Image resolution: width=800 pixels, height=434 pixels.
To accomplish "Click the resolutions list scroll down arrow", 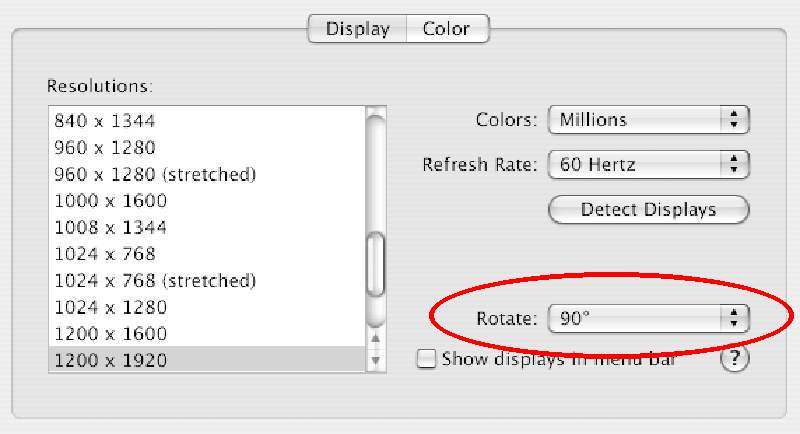I will tap(376, 360).
